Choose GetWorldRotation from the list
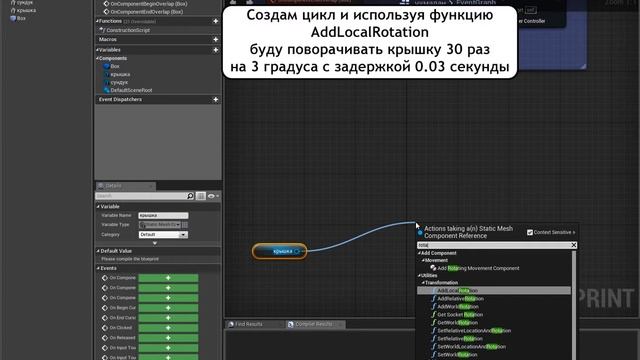The image size is (640, 360). [x=457, y=322]
